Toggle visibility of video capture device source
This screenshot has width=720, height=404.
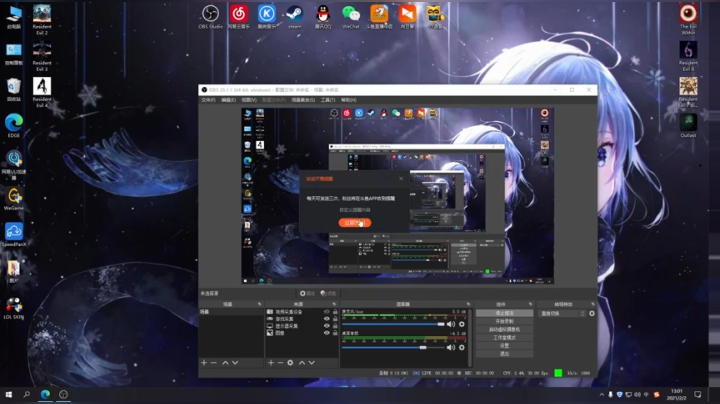(326, 312)
